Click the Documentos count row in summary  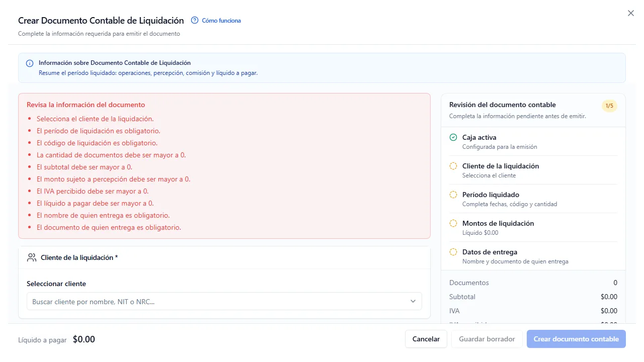click(x=533, y=283)
